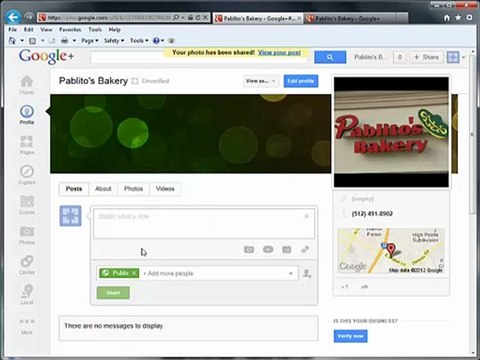Image resolution: width=480 pixels, height=360 pixels.
Task: Open the Safety dropdown in command bar
Action: pyautogui.click(x=114, y=41)
